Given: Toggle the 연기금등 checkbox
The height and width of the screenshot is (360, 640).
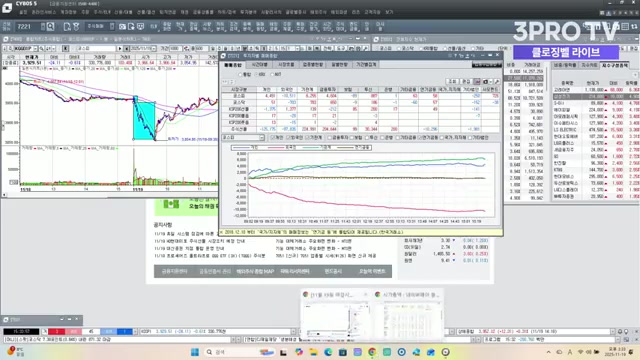Looking at the screenshot, I should point(421,138).
